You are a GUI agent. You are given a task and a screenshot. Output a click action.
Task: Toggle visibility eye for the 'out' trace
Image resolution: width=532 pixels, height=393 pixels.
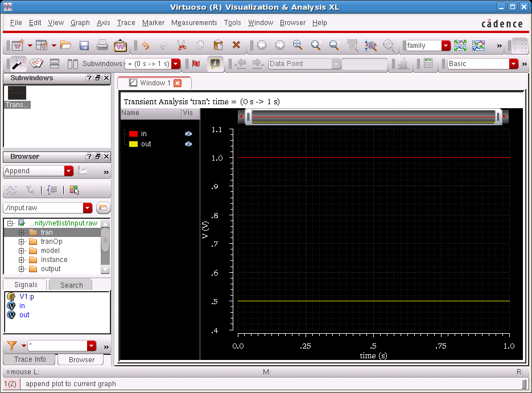188,144
